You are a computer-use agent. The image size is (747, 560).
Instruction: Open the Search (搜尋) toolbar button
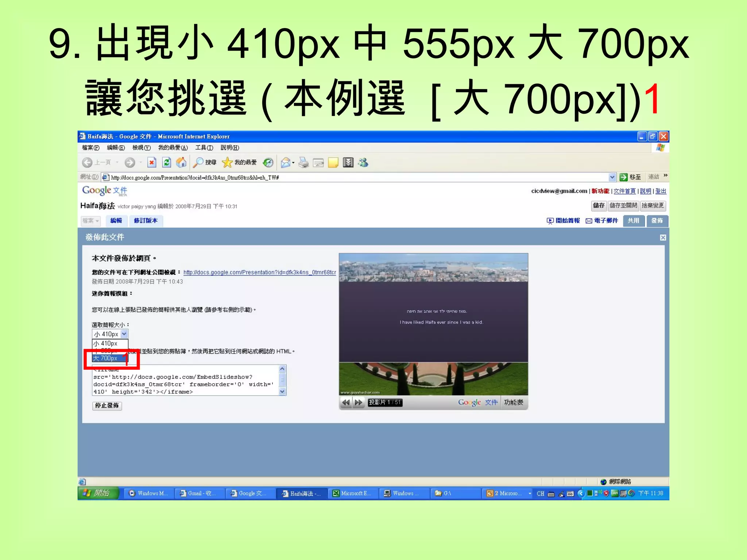pos(205,163)
